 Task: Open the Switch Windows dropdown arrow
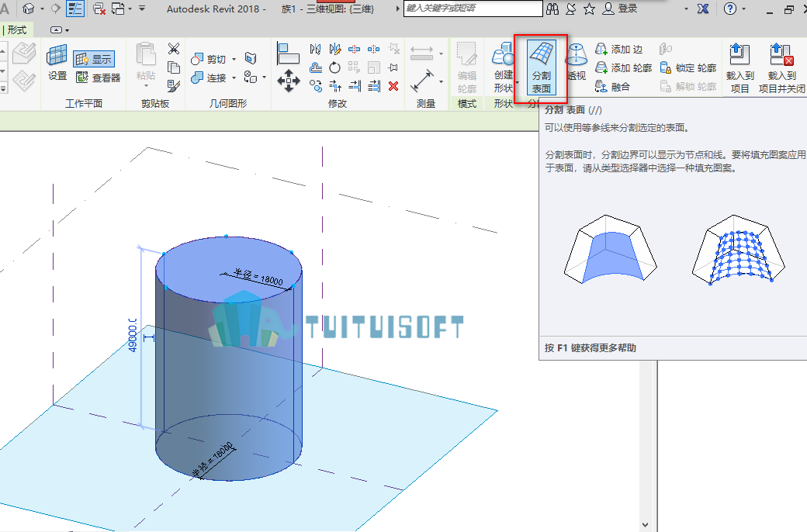coord(130,9)
